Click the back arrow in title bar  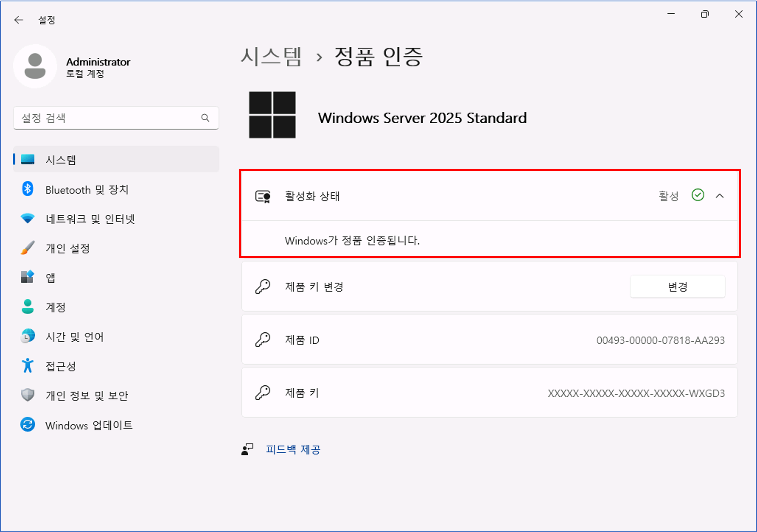[19, 20]
